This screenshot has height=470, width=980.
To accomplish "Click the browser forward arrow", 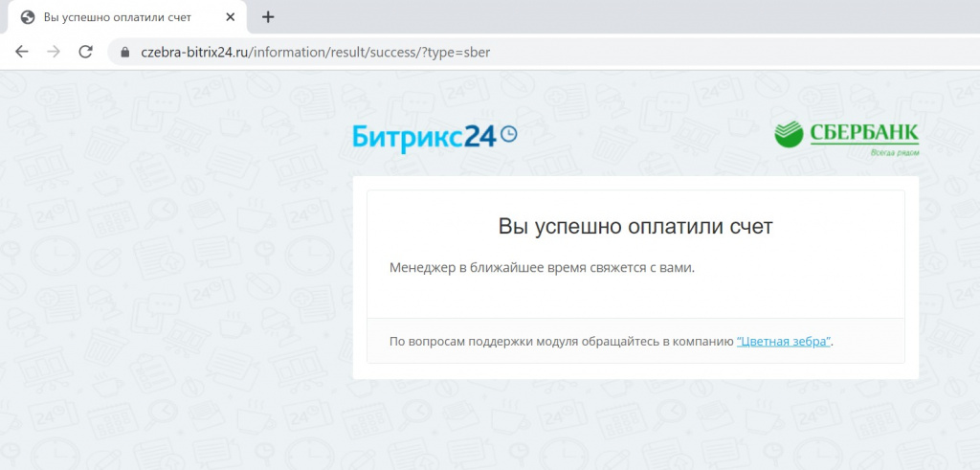I will tap(54, 52).
